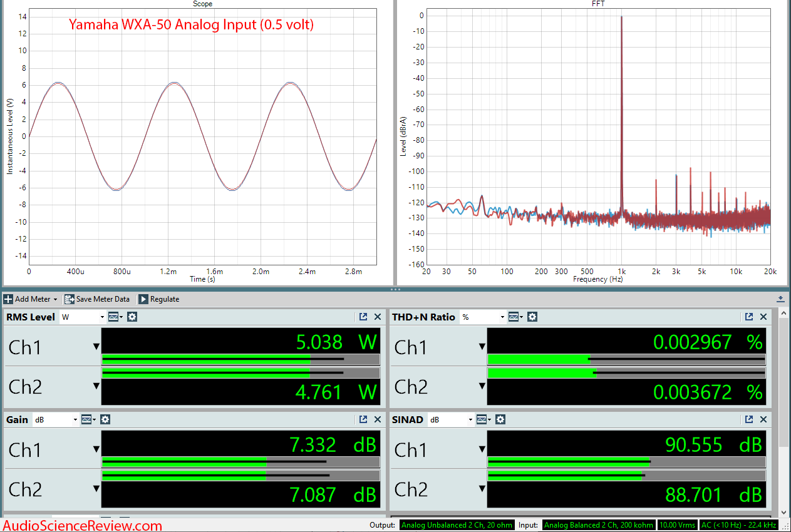The image size is (791, 532).
Task: Open THD+N Ratio unit dropdown showing %
Action: pyautogui.click(x=482, y=317)
